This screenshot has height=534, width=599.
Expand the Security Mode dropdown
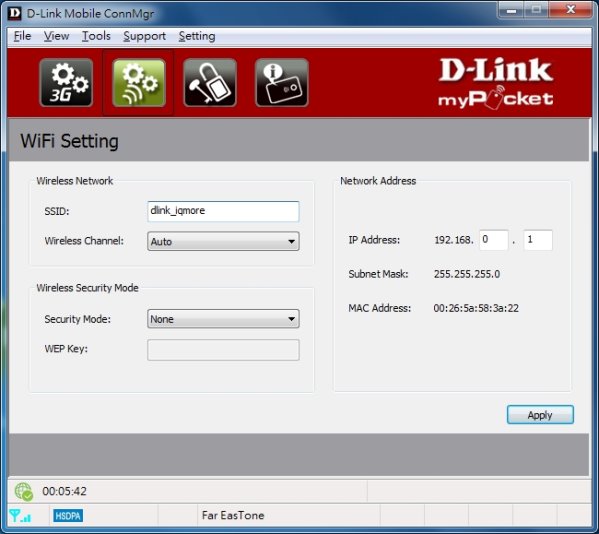click(x=223, y=319)
